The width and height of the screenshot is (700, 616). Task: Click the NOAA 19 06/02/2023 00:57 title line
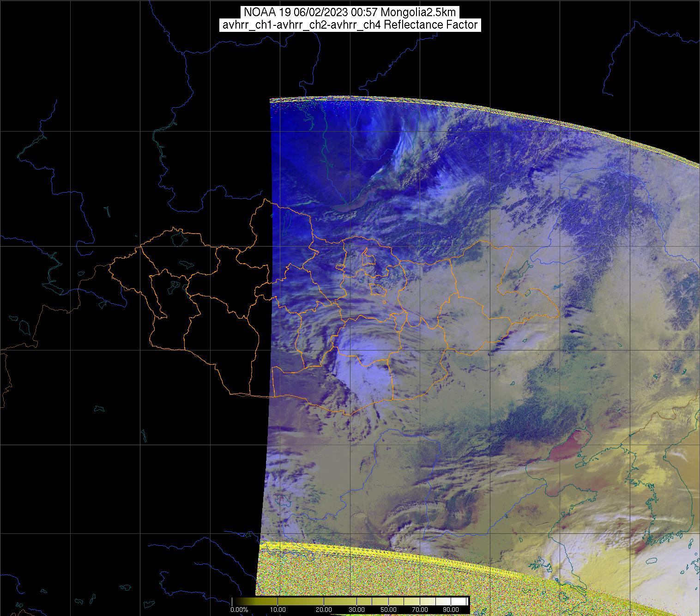pos(350,12)
